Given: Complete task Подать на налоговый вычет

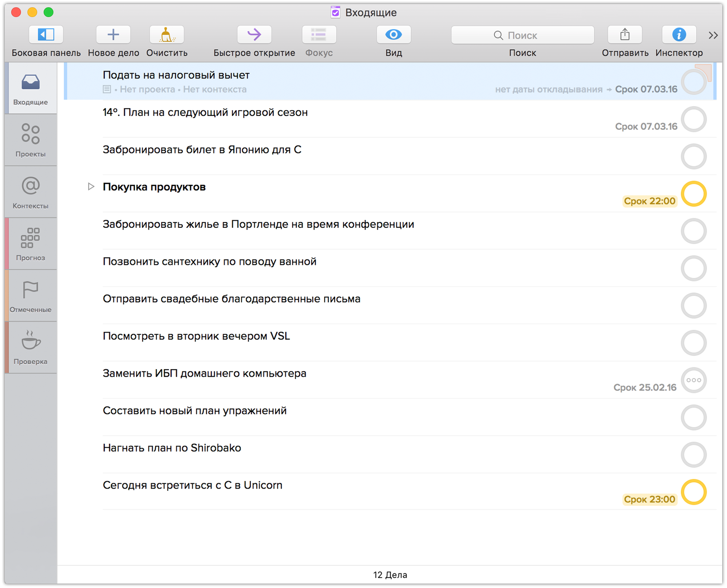Looking at the screenshot, I should coord(694,82).
